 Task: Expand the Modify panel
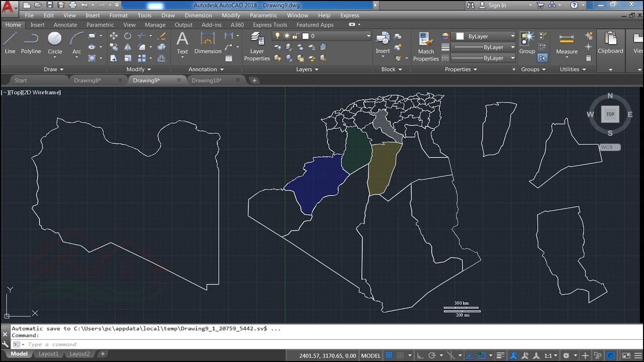(138, 69)
